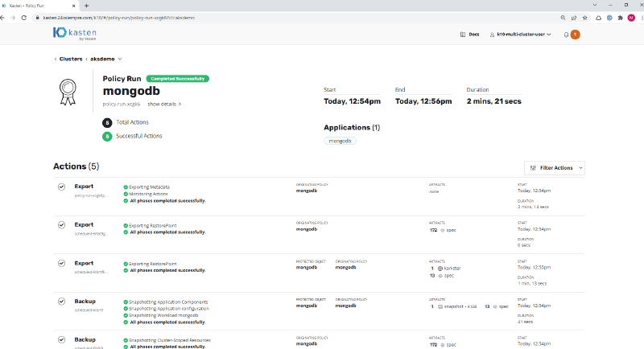Bookmark this page with star icon
Screen dimensions: 644x349
[585, 18]
